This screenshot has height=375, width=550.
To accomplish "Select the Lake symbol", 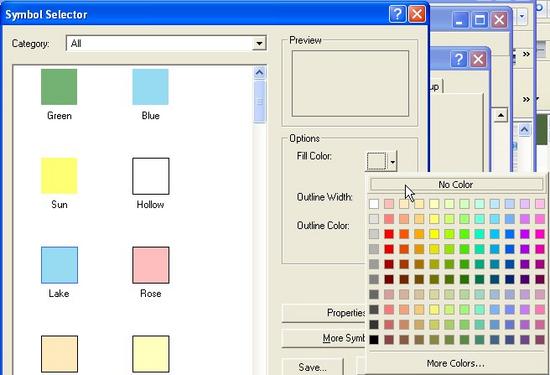I will click(59, 265).
